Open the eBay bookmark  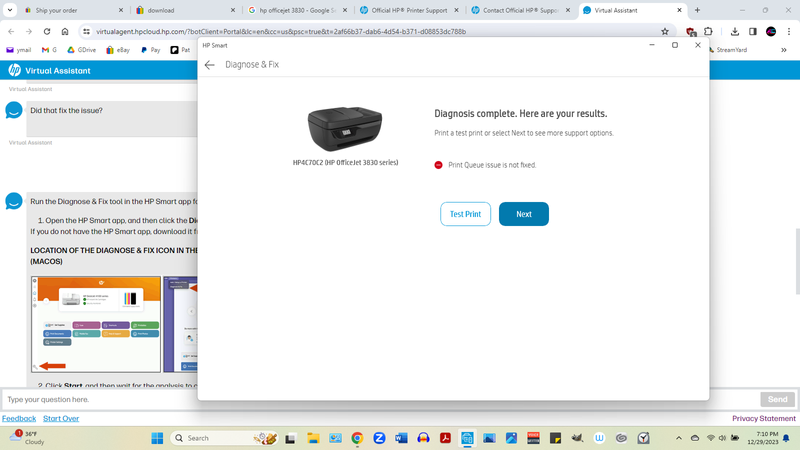click(118, 50)
